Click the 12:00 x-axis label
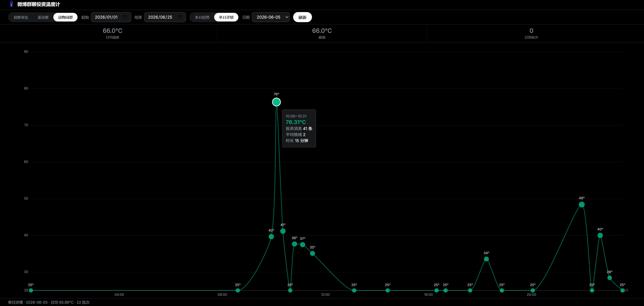Viewport: 644px width, 306px height. [x=325, y=294]
